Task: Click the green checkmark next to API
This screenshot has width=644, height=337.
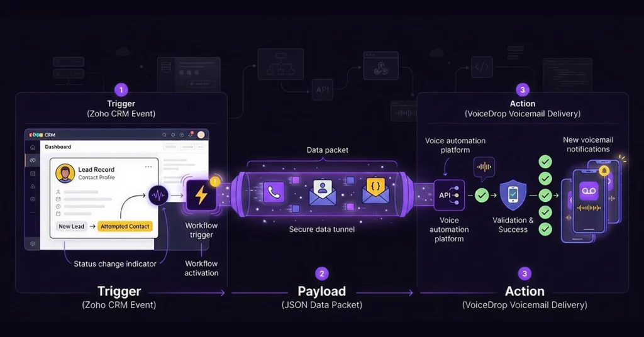Action: pos(482,196)
